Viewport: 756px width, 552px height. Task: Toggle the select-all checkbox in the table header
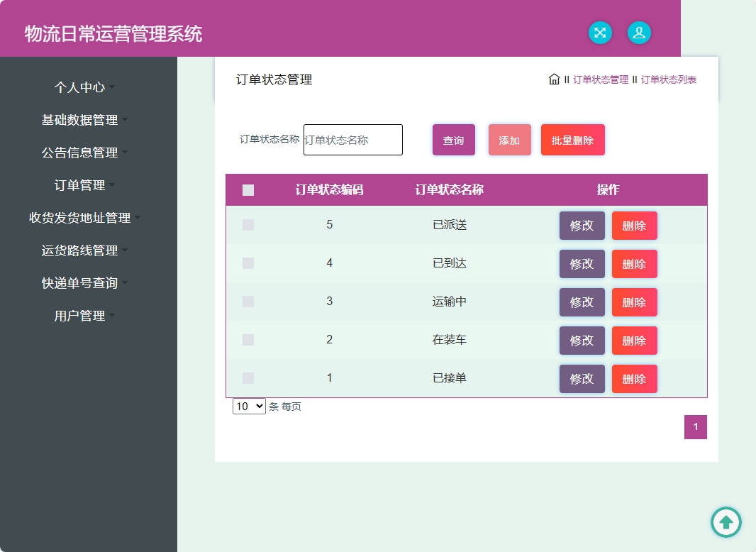tap(248, 190)
